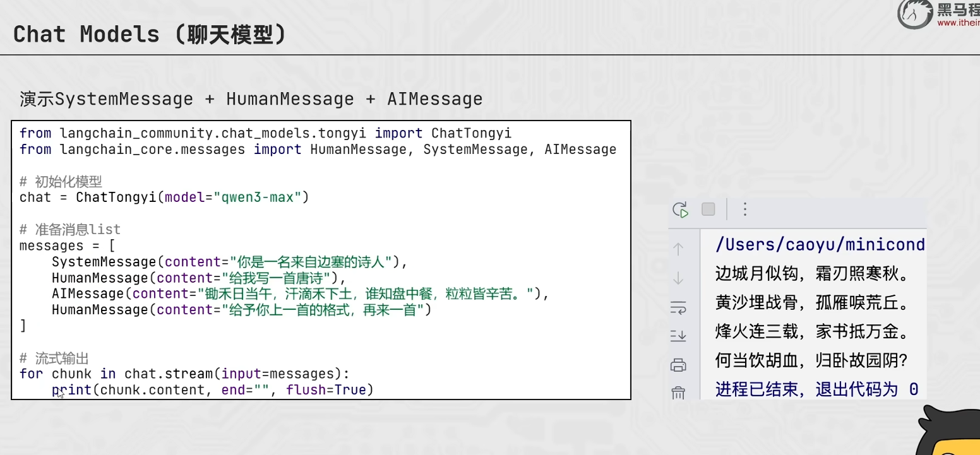This screenshot has height=455, width=980.
Task: Click the Rerun icon in console toolbar
Action: tap(680, 210)
